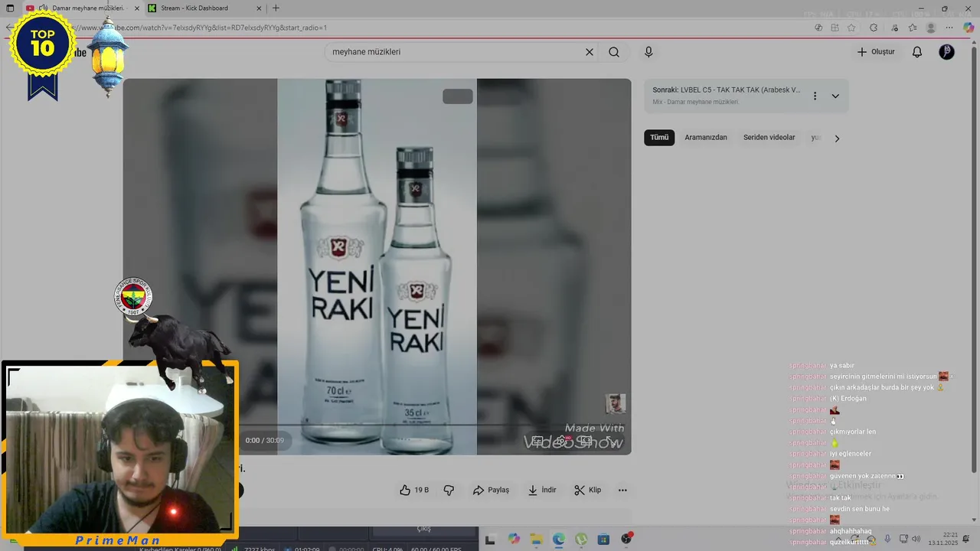The width and height of the screenshot is (980, 551).
Task: Select the Tümü filter chip
Action: pyautogui.click(x=659, y=138)
